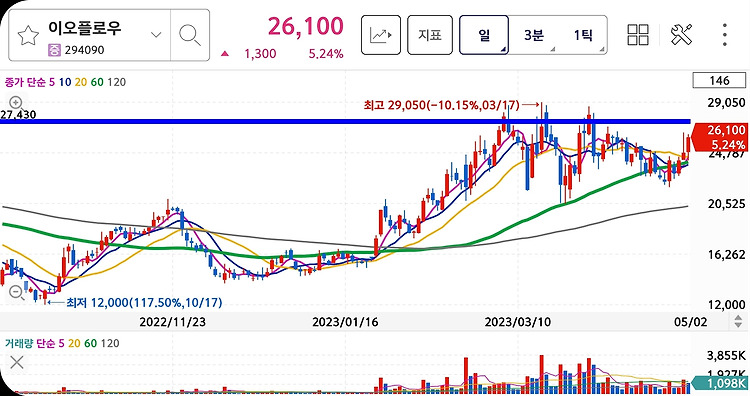Click the price change 1,300 value
Screen dimensions: 750x396
click(260, 54)
